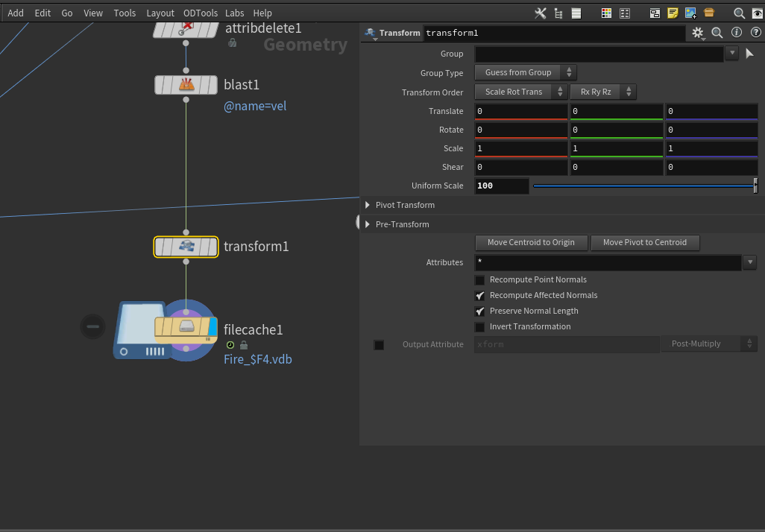Open the ODTools menu
Viewport: 765px width, 532px height.
200,13
